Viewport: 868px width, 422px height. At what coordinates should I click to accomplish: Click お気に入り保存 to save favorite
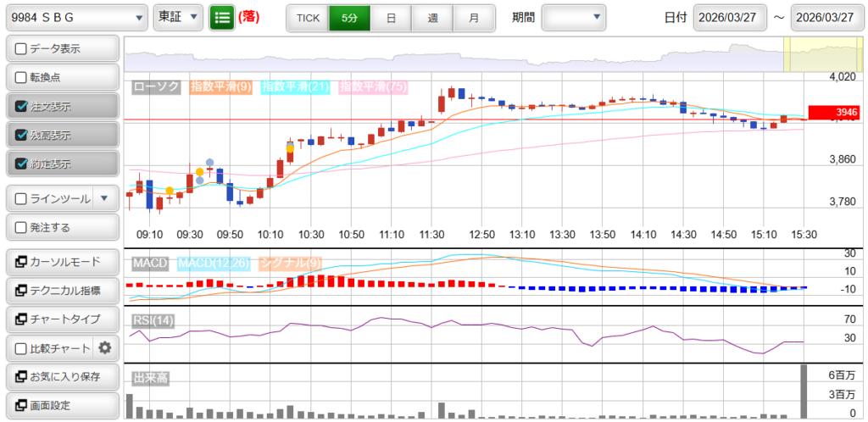click(x=61, y=376)
